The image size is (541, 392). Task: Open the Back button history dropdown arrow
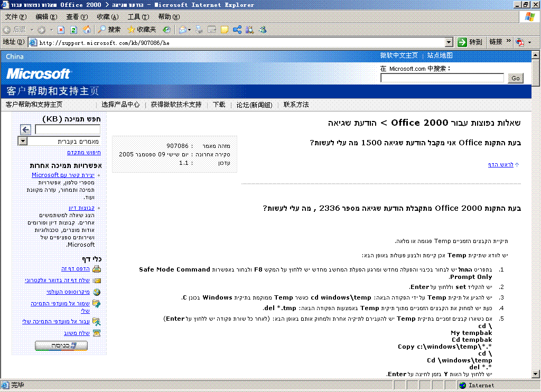tap(32, 30)
